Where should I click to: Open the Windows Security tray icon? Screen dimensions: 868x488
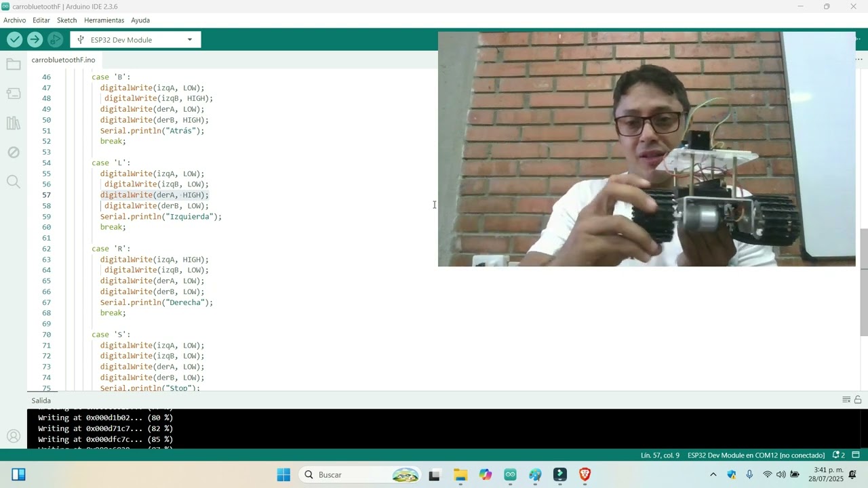[x=731, y=474]
